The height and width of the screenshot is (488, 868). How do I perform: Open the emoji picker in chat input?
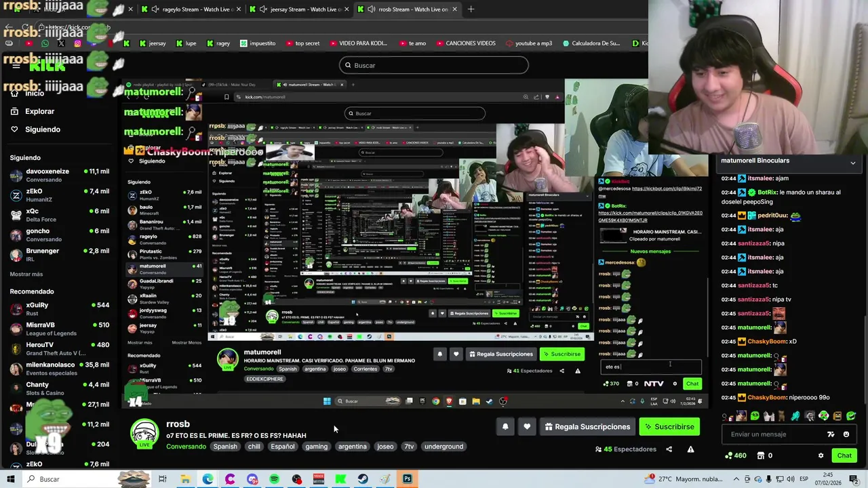coord(846,434)
